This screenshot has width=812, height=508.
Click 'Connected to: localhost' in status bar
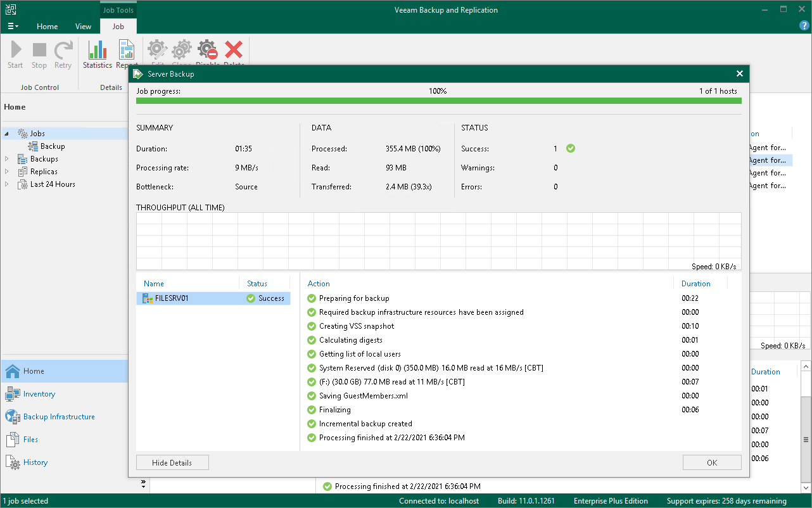[x=439, y=501]
